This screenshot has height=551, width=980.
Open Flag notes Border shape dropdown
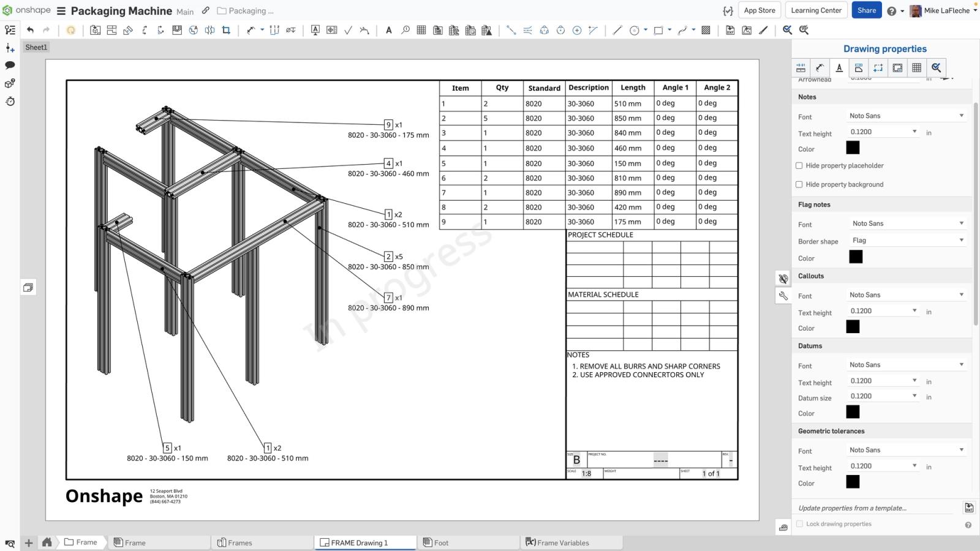pyautogui.click(x=908, y=241)
